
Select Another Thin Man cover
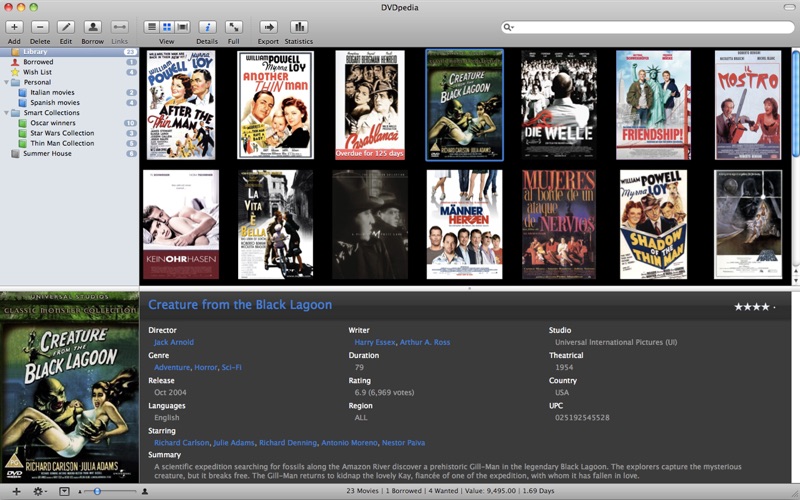point(276,105)
